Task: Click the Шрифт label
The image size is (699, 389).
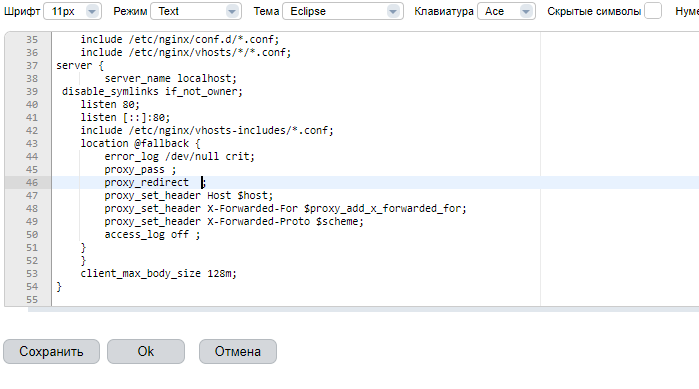Action: (22, 11)
